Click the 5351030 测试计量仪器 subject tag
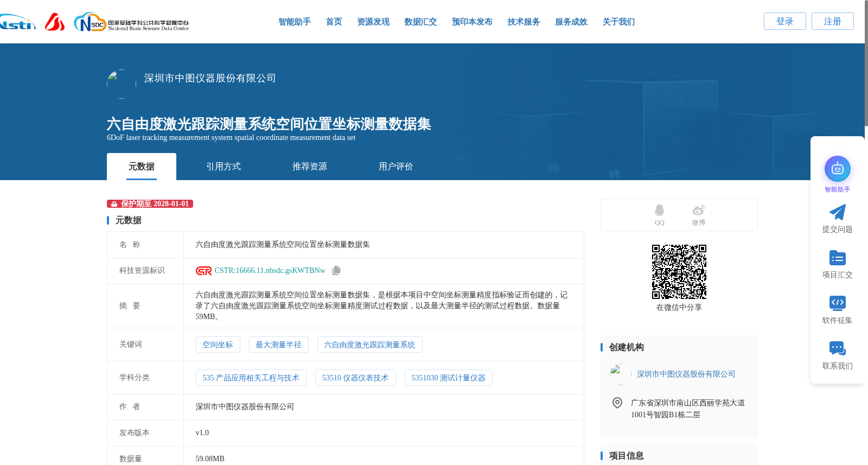868x465 pixels. pyautogui.click(x=449, y=378)
